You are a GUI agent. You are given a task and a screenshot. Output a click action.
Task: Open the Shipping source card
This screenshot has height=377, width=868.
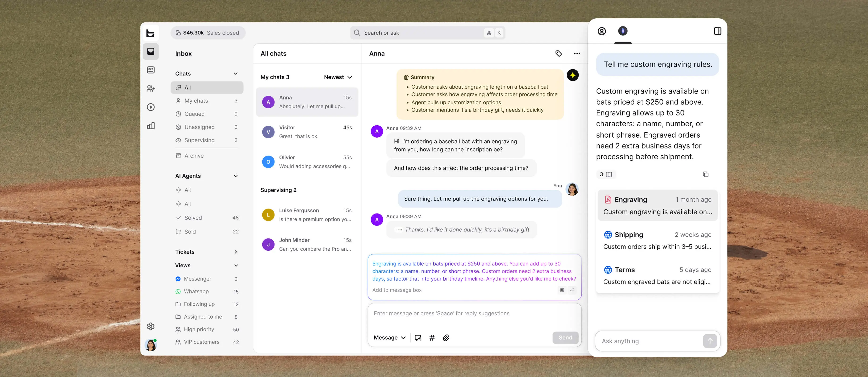pos(657,240)
